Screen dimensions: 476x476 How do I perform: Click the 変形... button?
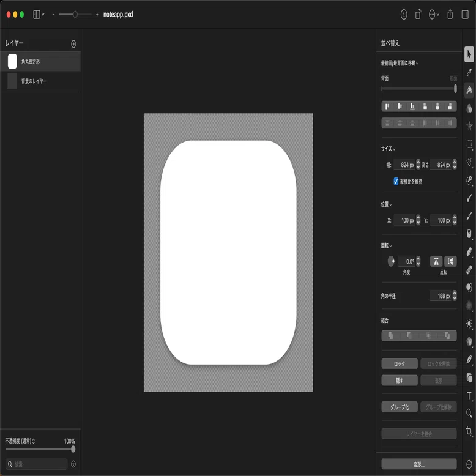point(419,464)
